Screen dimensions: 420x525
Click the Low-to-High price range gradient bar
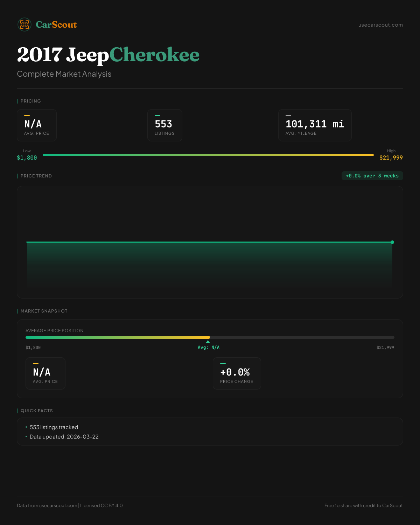pyautogui.click(x=208, y=155)
